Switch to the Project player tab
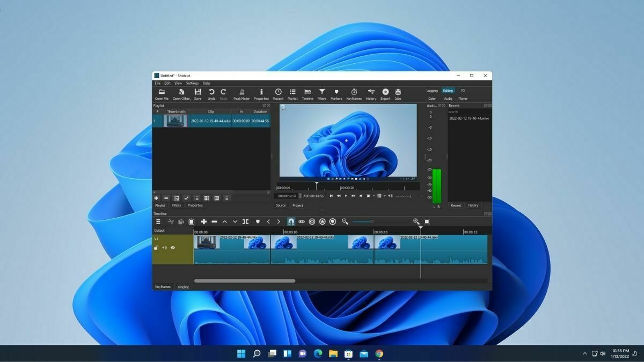Viewport: 644px width, 362px height. [298, 205]
